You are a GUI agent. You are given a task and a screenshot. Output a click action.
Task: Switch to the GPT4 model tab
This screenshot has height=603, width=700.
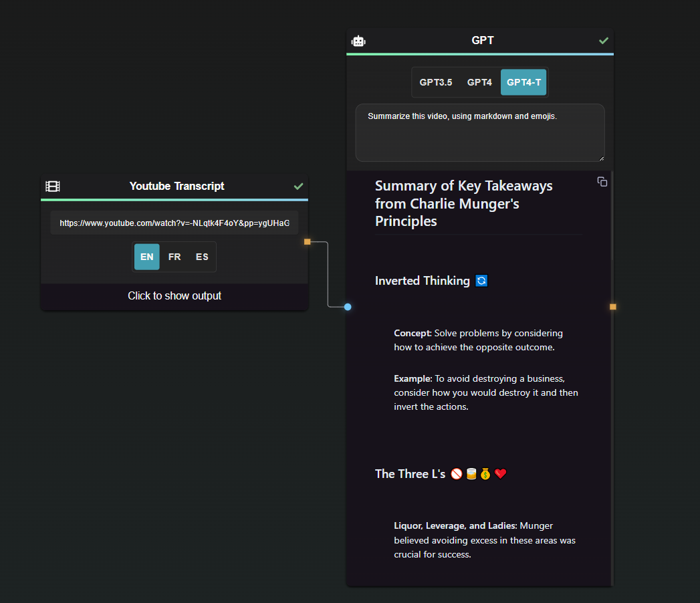point(479,82)
